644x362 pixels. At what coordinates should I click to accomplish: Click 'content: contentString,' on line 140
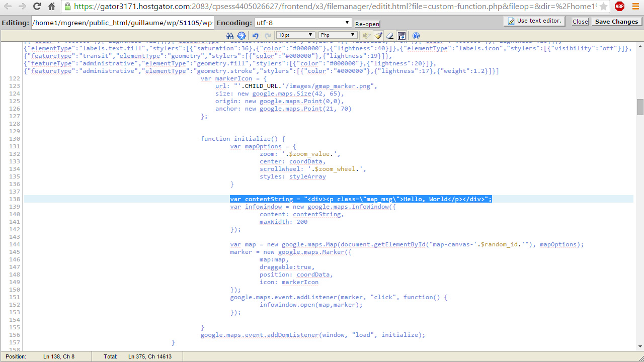(x=302, y=214)
